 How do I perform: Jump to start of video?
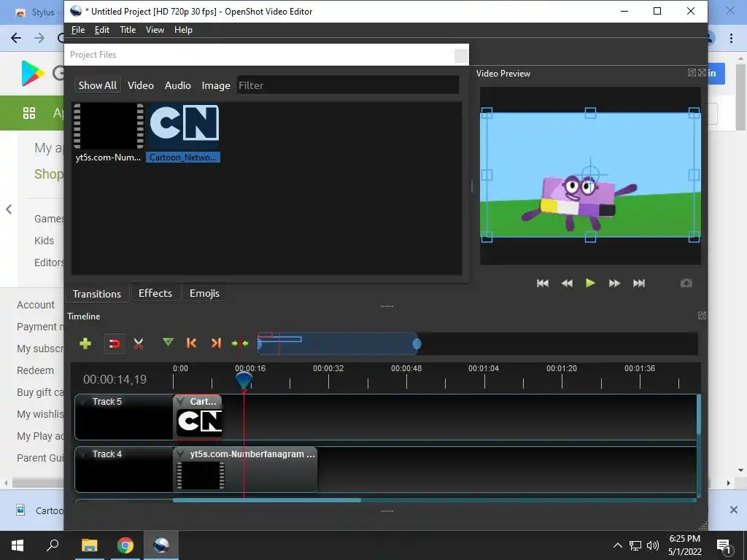(x=542, y=284)
